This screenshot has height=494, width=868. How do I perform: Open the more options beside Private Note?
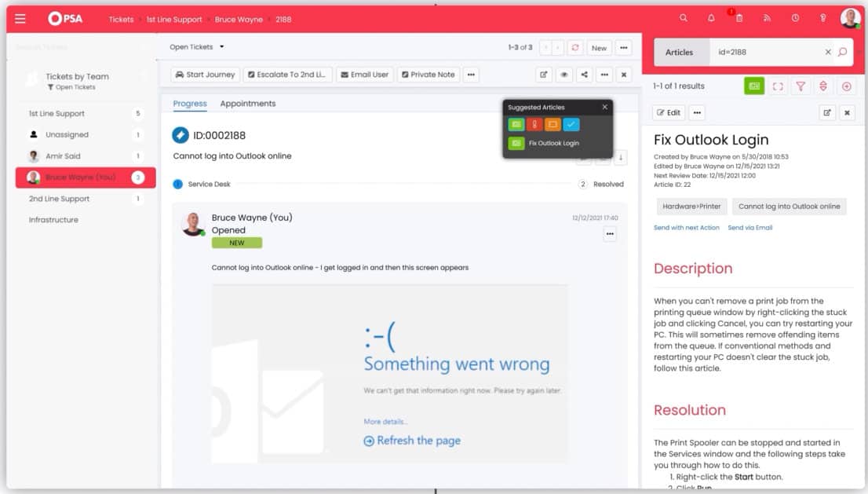(471, 75)
